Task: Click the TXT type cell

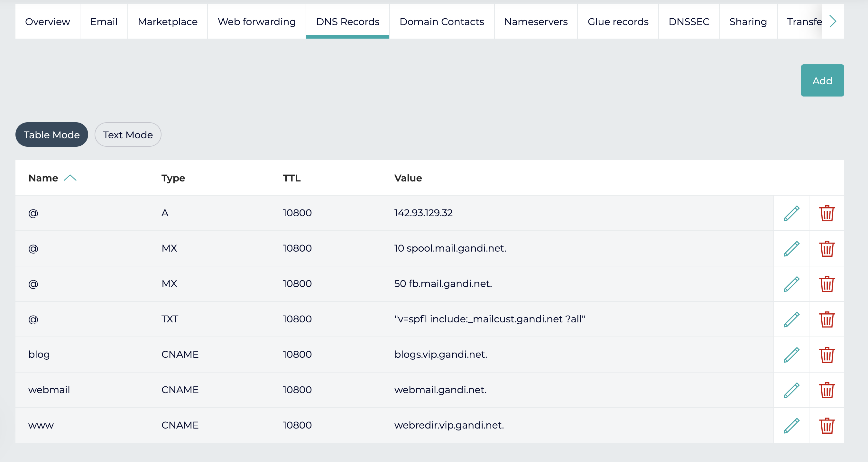Action: click(x=170, y=319)
